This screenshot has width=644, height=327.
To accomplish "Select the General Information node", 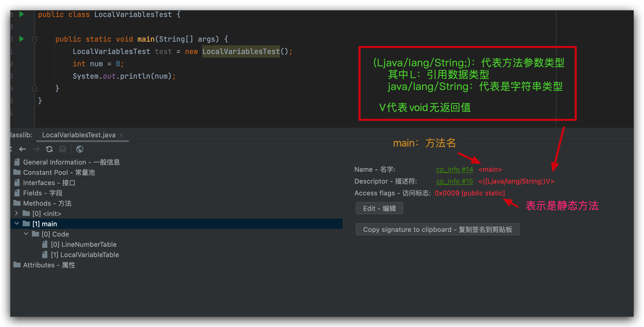I will point(71,162).
